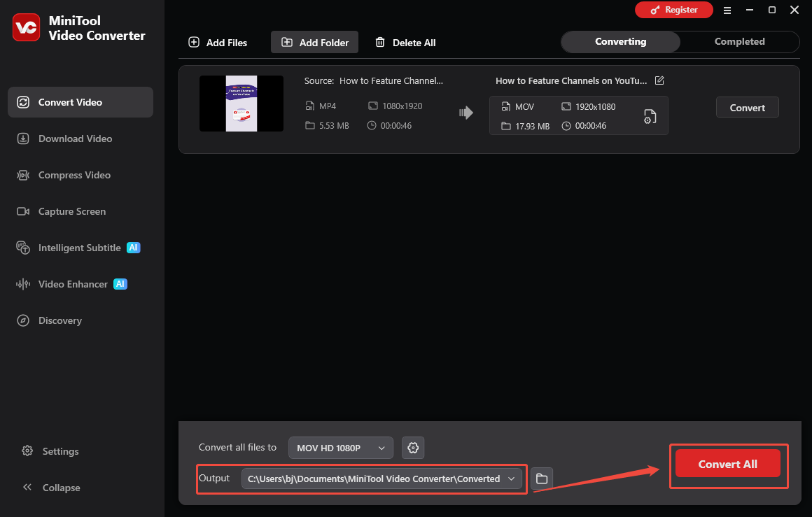This screenshot has height=517, width=812.
Task: Click the red Register button
Action: (673, 10)
